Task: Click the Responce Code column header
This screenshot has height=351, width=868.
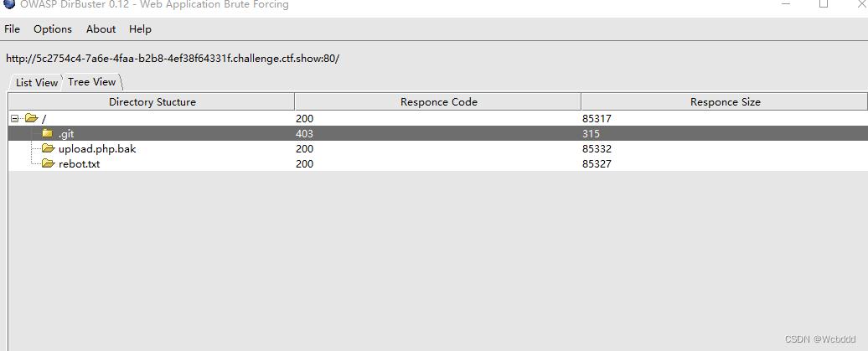Action: click(x=438, y=102)
